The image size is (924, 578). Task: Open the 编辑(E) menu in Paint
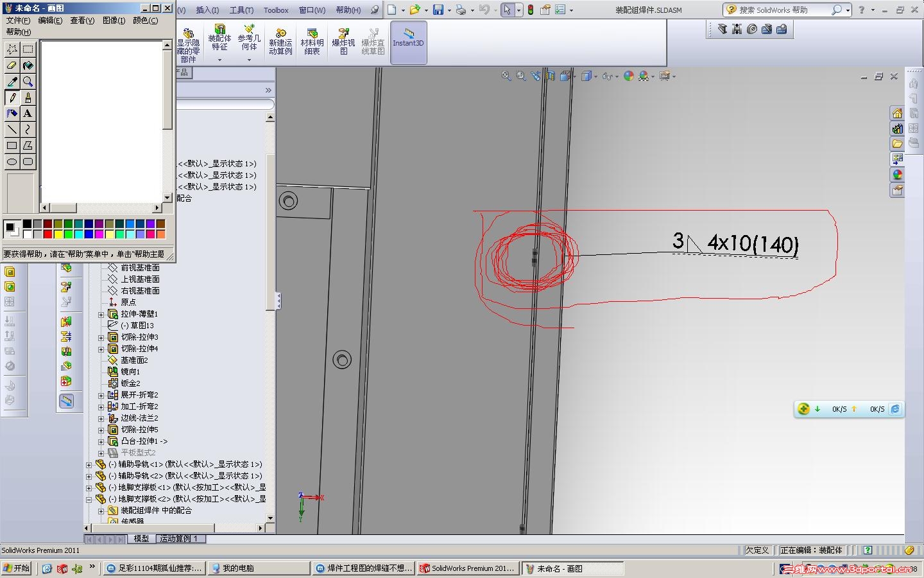click(50, 21)
